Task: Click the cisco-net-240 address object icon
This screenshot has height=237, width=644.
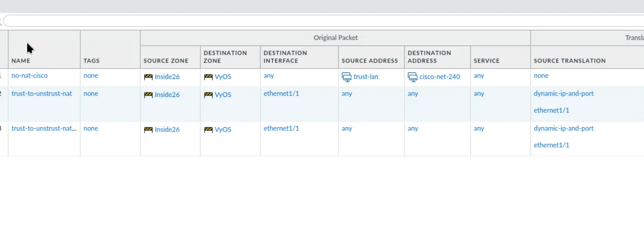Action: (412, 77)
